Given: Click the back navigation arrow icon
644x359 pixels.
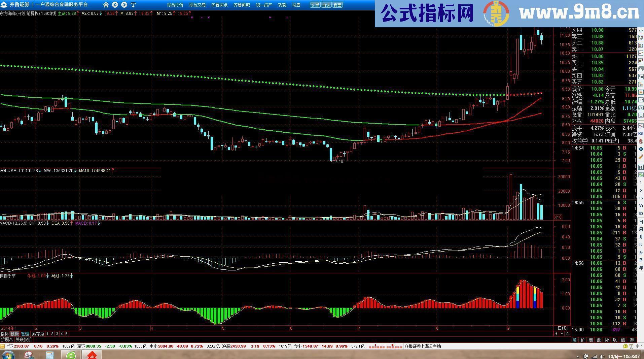Looking at the screenshot, I should 115,5.
